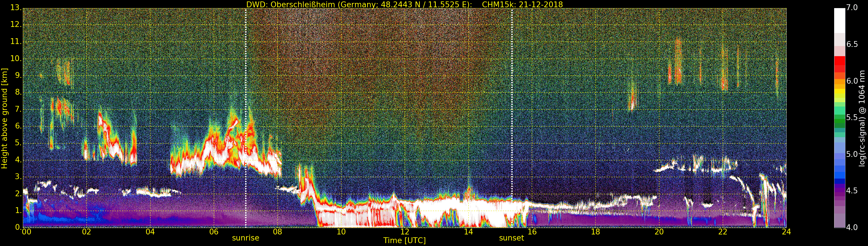Click the height axis tick label '9.'
This screenshot has width=868, height=246.
tap(18, 76)
